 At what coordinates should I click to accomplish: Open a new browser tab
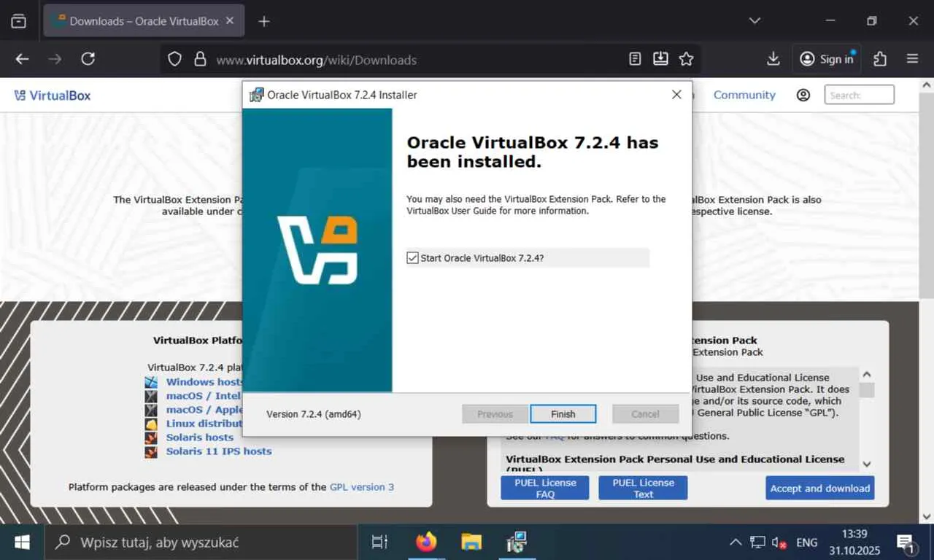click(x=264, y=21)
